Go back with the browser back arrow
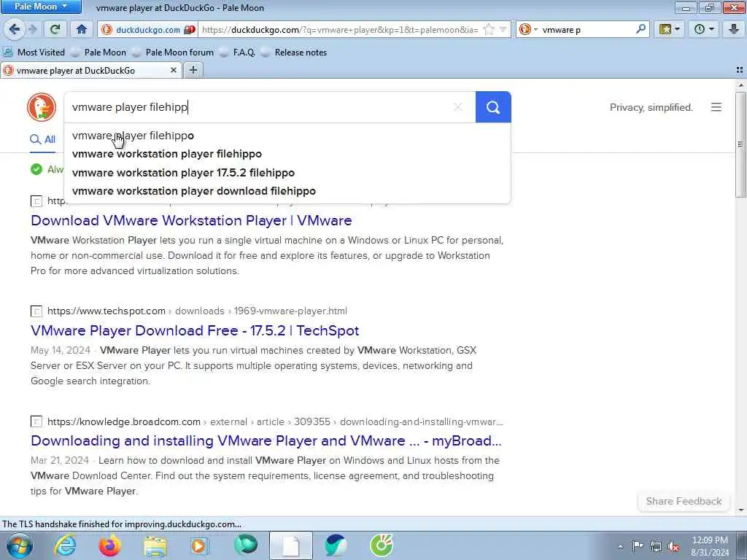 click(15, 29)
